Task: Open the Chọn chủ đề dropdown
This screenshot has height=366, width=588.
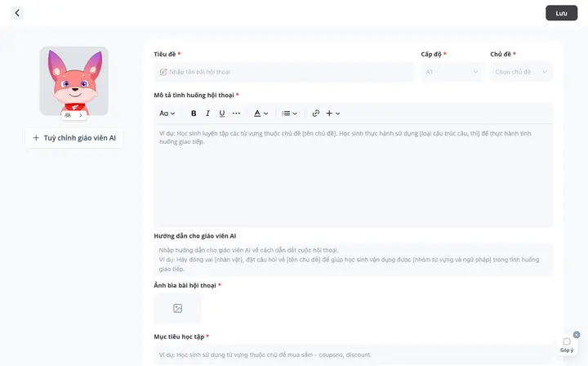Action: pyautogui.click(x=521, y=72)
